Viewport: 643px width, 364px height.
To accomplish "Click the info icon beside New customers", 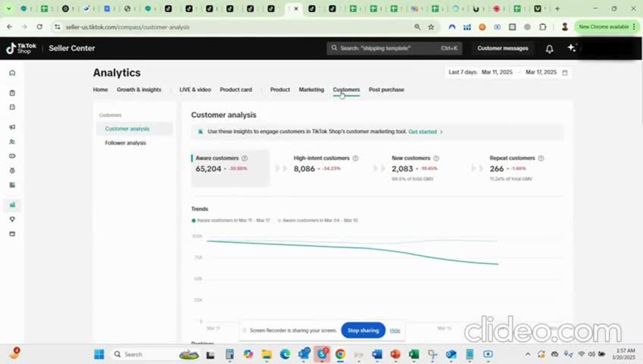I will pyautogui.click(x=437, y=158).
